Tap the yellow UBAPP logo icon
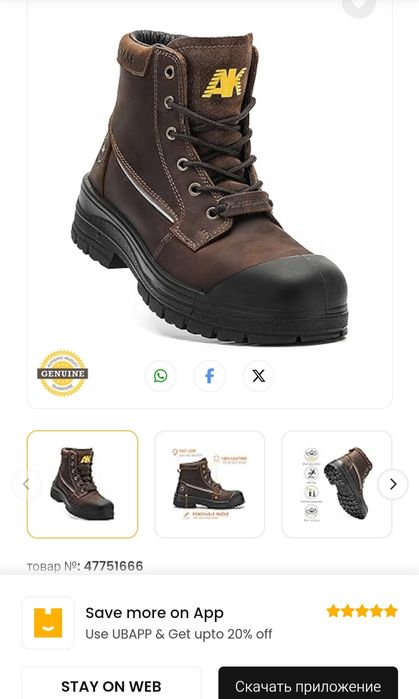419x699 pixels. point(48,623)
